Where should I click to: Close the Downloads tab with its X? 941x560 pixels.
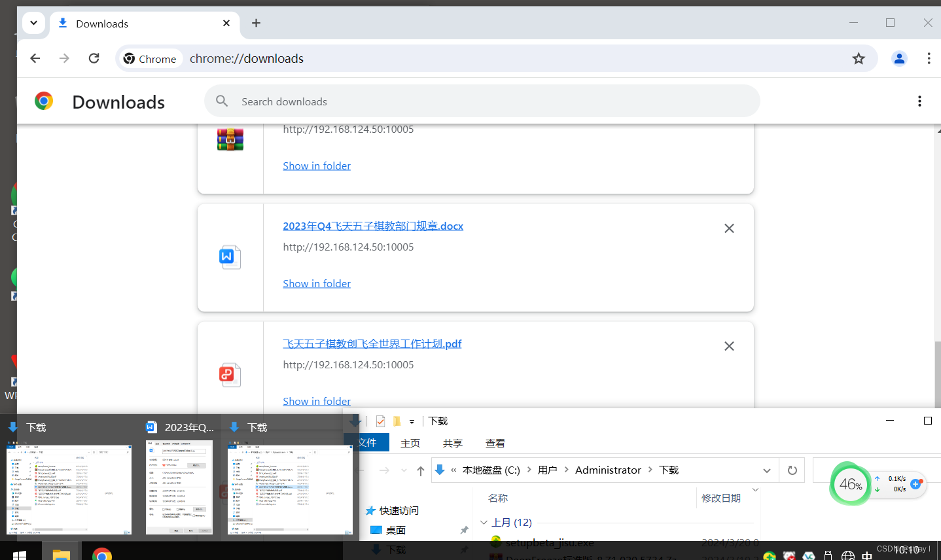pos(226,23)
